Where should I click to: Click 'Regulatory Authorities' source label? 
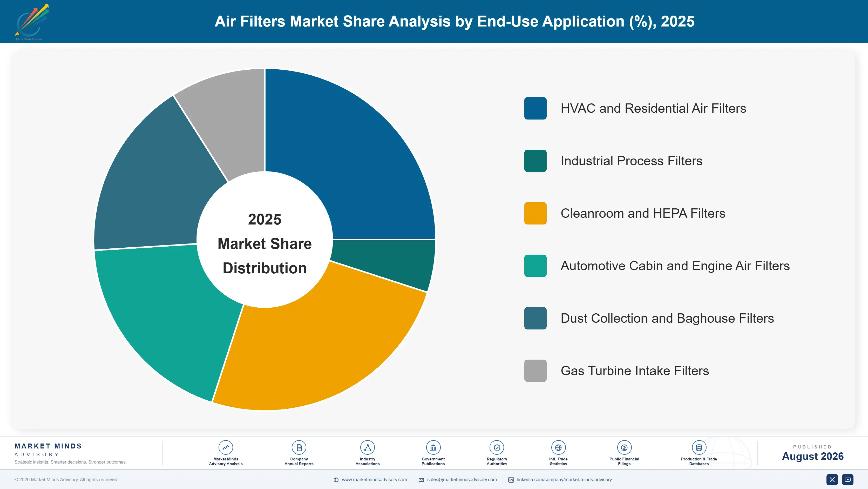[497, 461]
